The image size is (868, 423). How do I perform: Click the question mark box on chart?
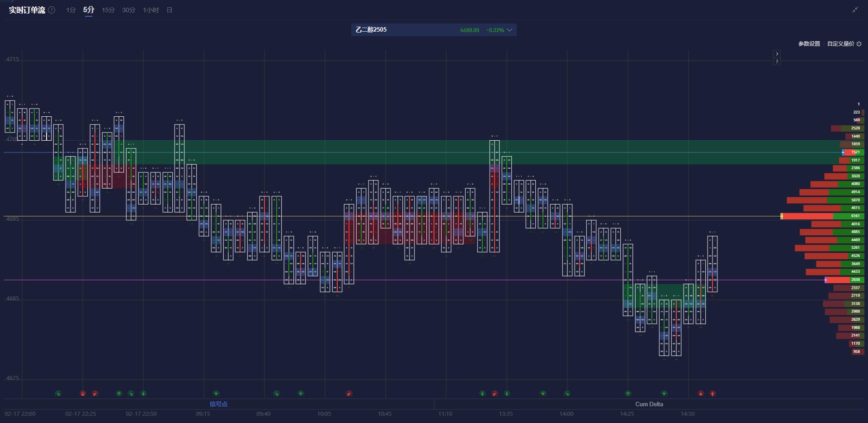(777, 62)
